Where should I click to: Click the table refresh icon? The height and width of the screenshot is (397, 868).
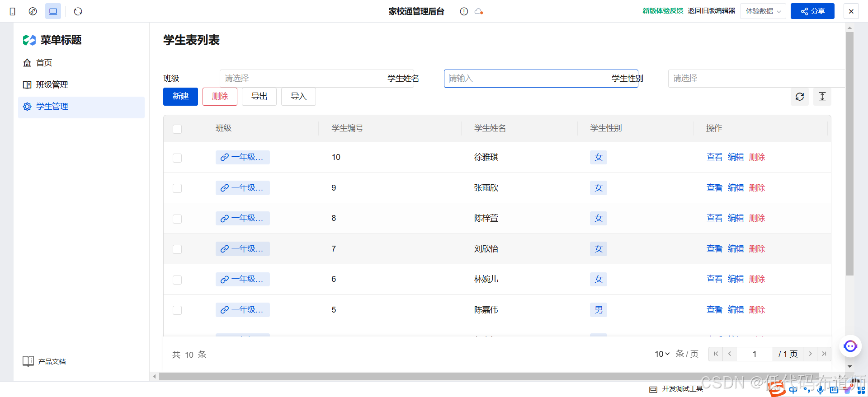point(800,97)
